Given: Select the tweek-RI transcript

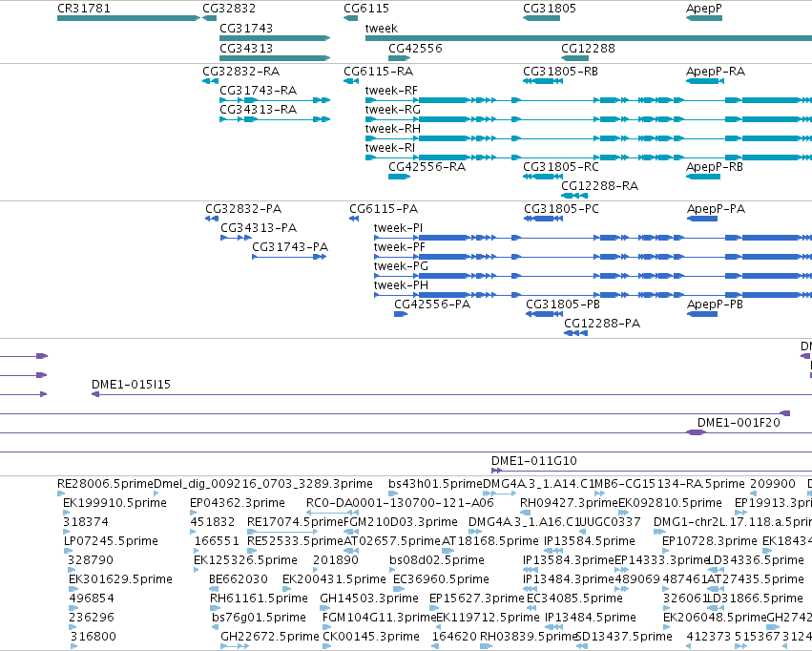Looking at the screenshot, I should [589, 157].
